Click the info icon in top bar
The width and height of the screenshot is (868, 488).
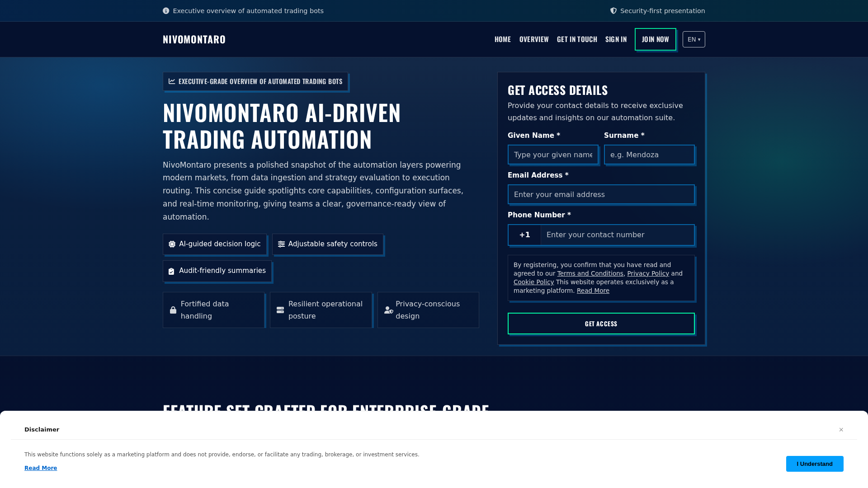tap(166, 11)
